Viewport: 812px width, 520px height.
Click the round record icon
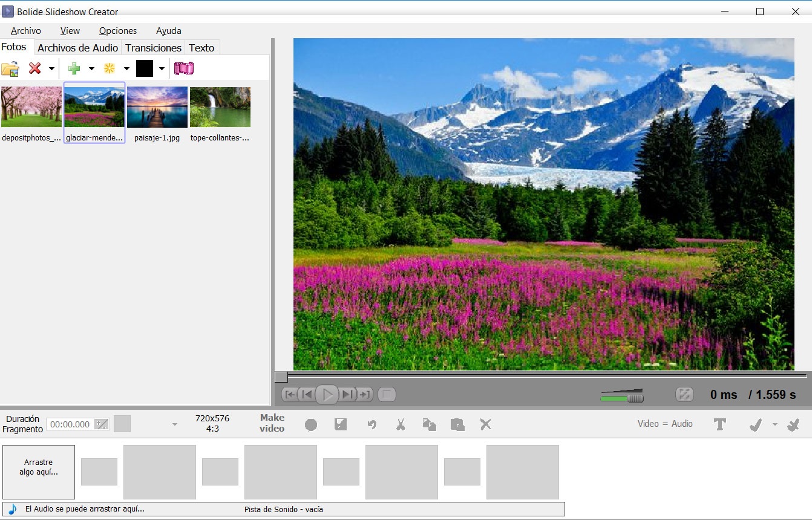coord(311,425)
